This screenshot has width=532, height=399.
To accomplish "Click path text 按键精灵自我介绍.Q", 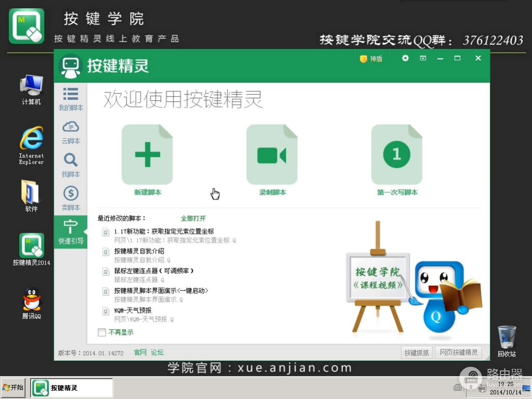I will 142,260.
